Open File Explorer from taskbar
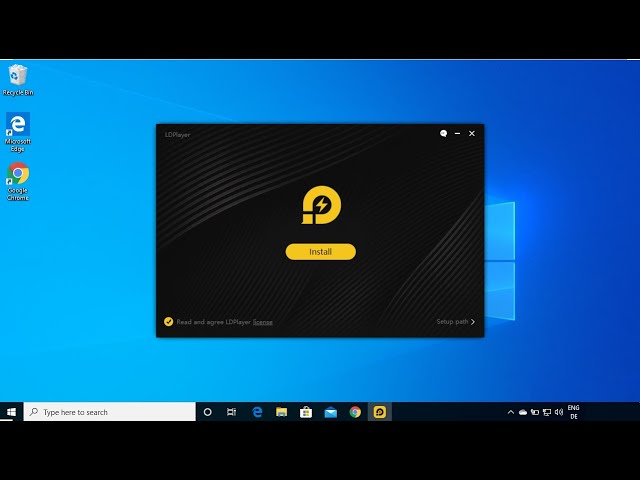Image resolution: width=640 pixels, height=480 pixels. pyautogui.click(x=281, y=412)
